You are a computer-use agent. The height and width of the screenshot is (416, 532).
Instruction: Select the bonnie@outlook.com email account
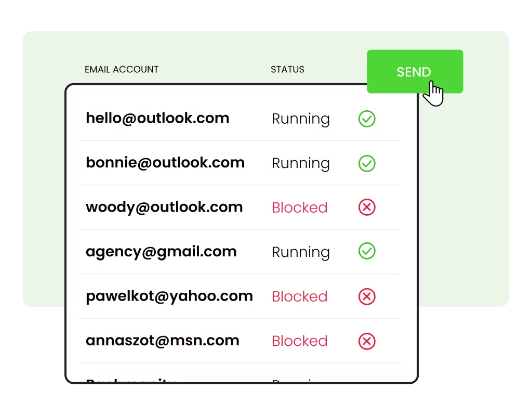(x=165, y=163)
